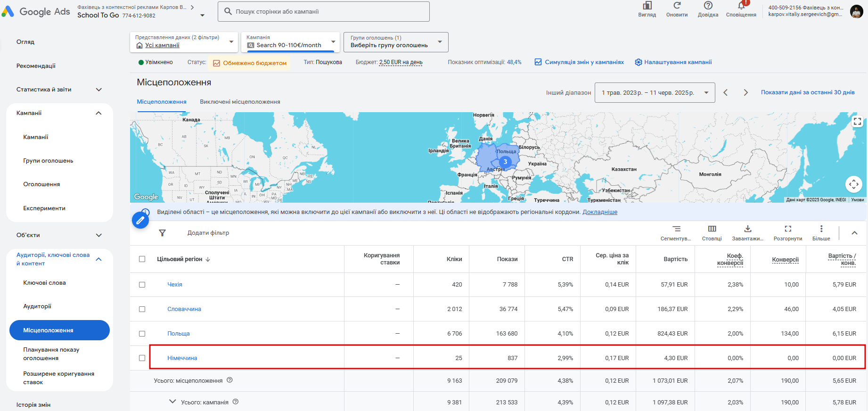Image resolution: width=868 pixels, height=411 pixels.
Task: Tick the checkbox for Чехія row
Action: click(142, 285)
